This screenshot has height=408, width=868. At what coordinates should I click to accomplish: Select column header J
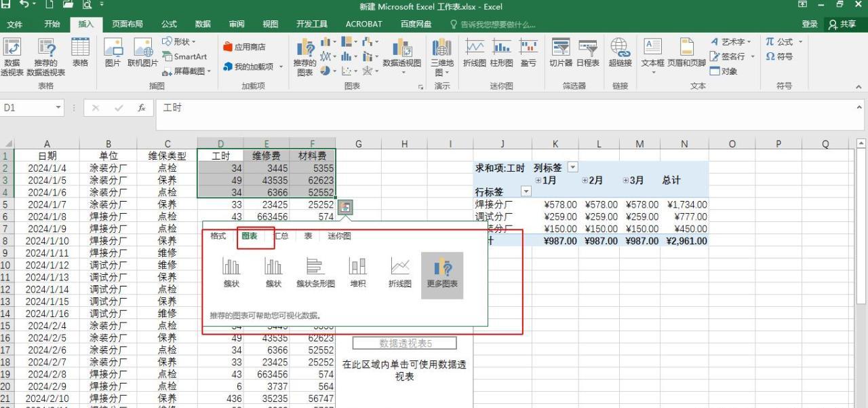click(x=502, y=143)
